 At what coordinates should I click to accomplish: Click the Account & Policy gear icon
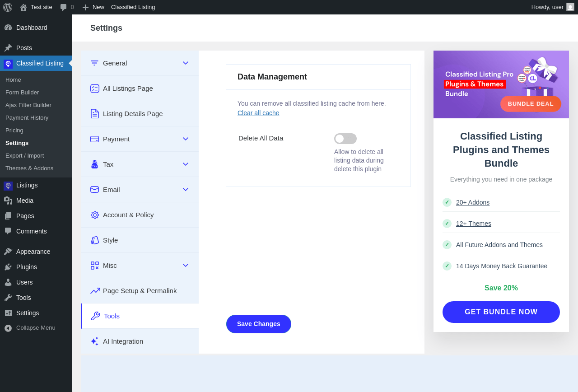click(x=94, y=215)
